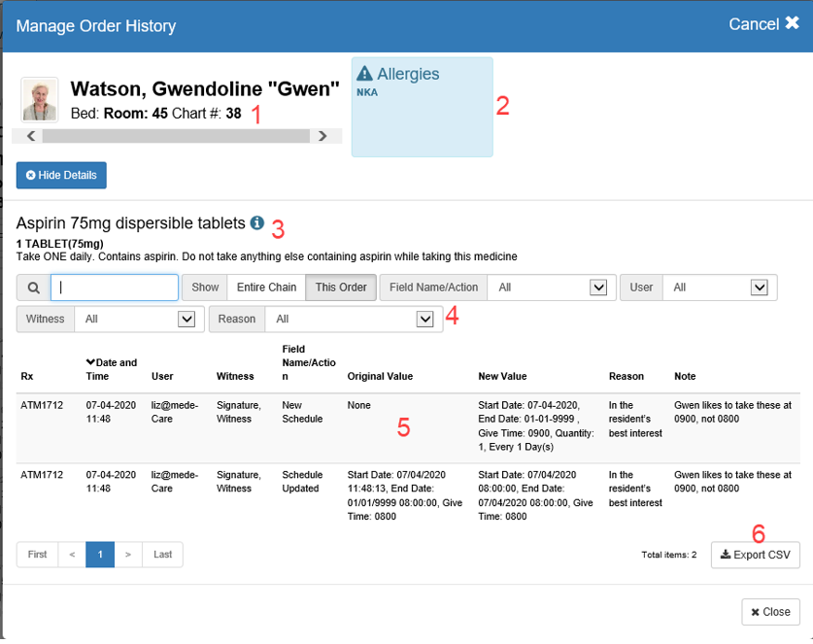This screenshot has width=813, height=644.
Task: Select page 1 in pagination
Action: [x=99, y=555]
